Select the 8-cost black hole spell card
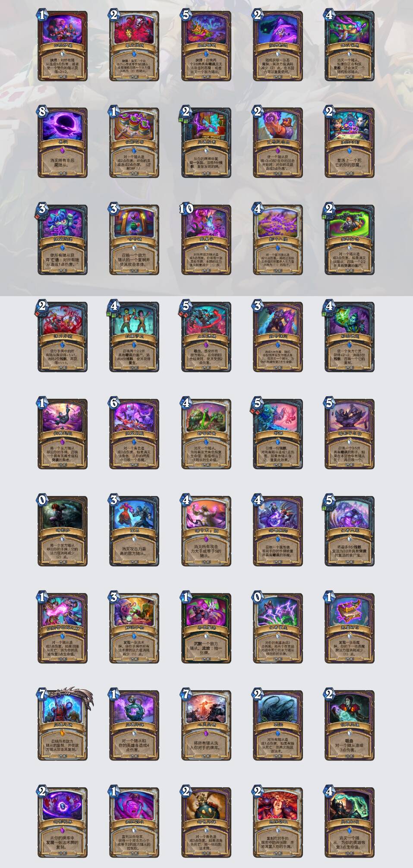This screenshot has height=868, width=413. pos(62,143)
